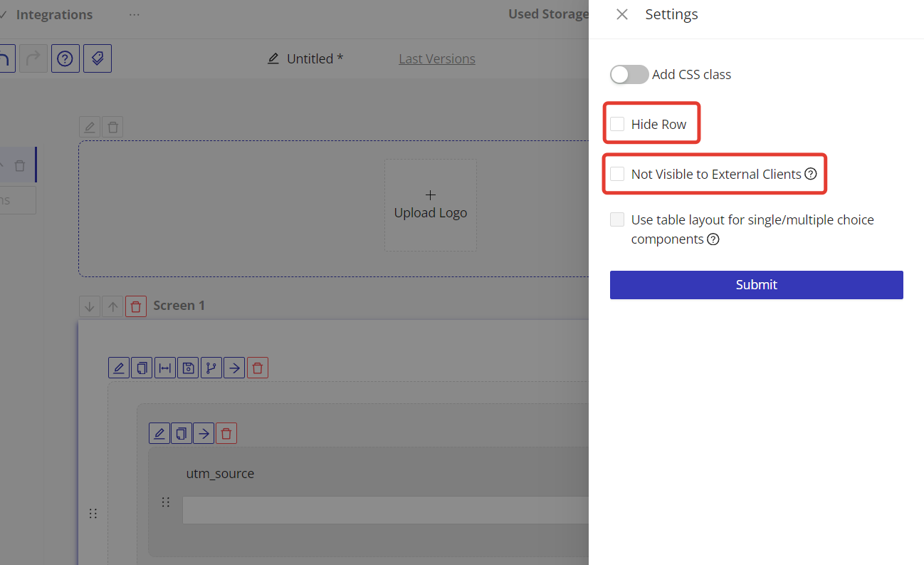This screenshot has height=565, width=924.
Task: Open the Last Versions link
Action: pyautogui.click(x=436, y=59)
